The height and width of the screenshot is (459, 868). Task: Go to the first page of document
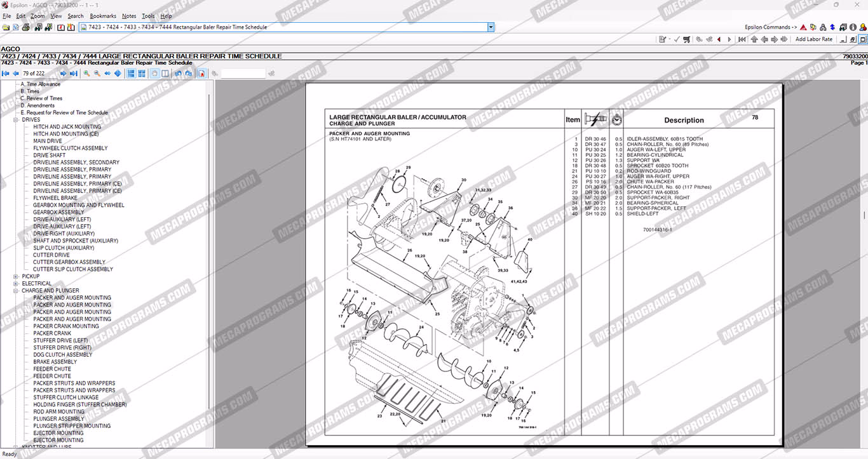pos(6,74)
